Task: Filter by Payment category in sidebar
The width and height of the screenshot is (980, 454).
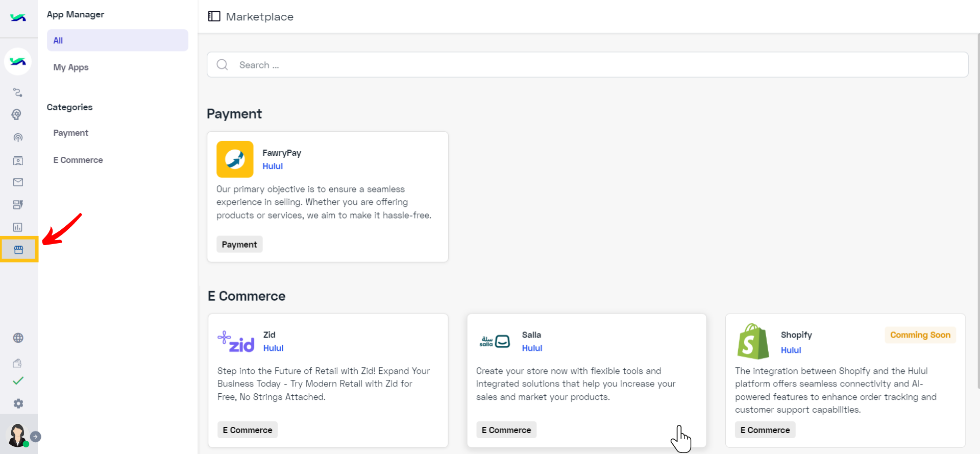Action: tap(71, 133)
